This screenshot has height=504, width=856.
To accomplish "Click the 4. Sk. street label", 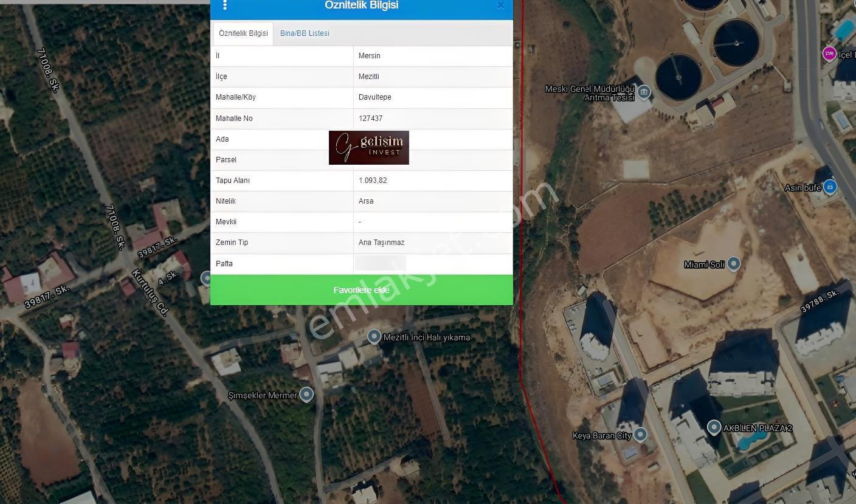I will tap(168, 277).
